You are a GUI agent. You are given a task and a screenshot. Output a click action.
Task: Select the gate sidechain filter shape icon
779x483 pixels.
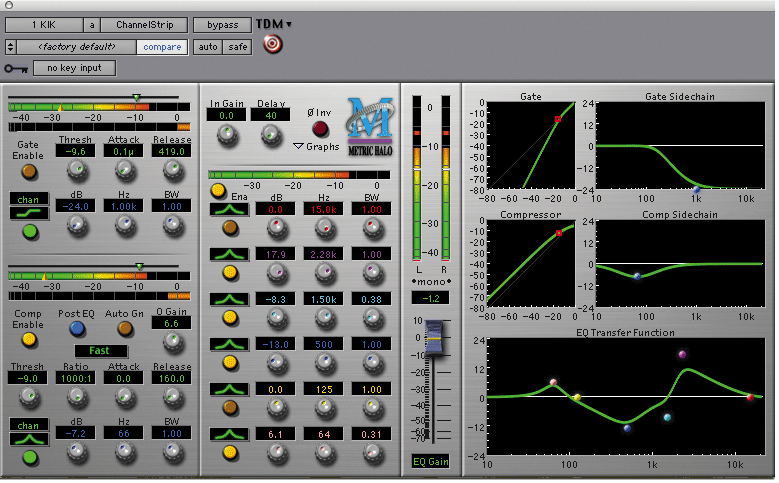(x=29, y=214)
